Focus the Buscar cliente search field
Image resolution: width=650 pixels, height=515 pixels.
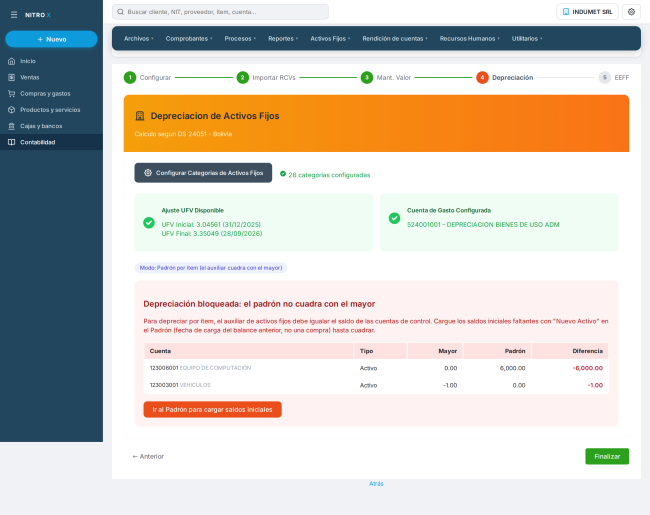point(220,12)
